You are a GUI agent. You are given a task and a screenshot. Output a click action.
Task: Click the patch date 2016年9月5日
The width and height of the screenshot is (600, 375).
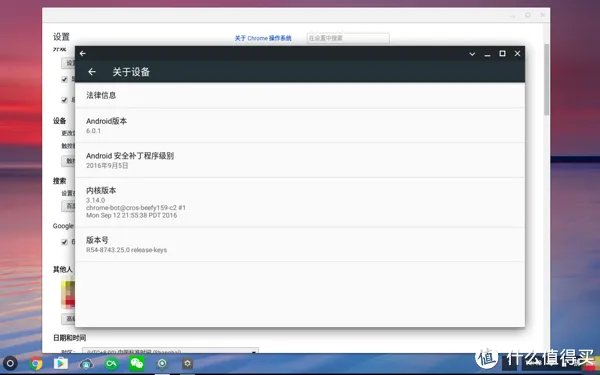(x=107, y=166)
